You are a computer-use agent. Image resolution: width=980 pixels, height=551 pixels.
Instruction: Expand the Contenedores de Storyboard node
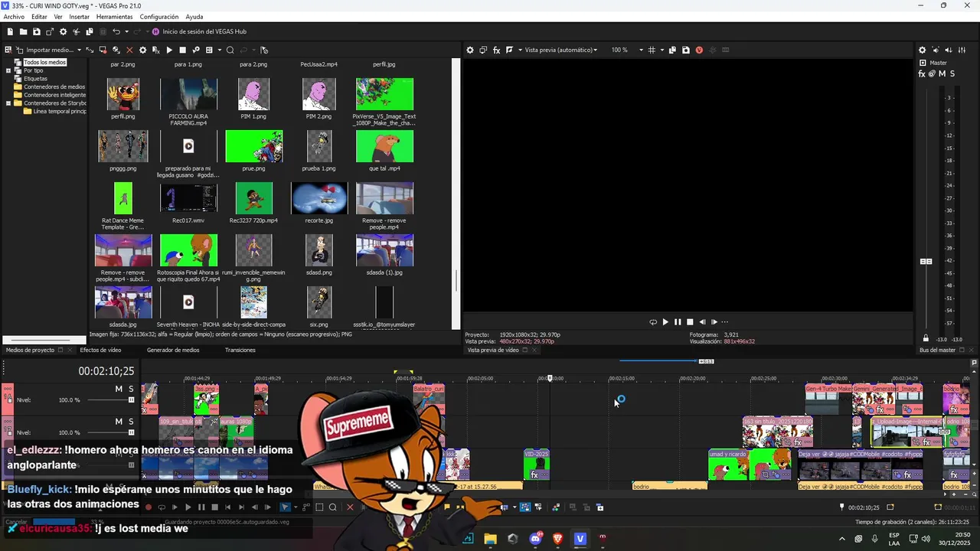point(8,103)
